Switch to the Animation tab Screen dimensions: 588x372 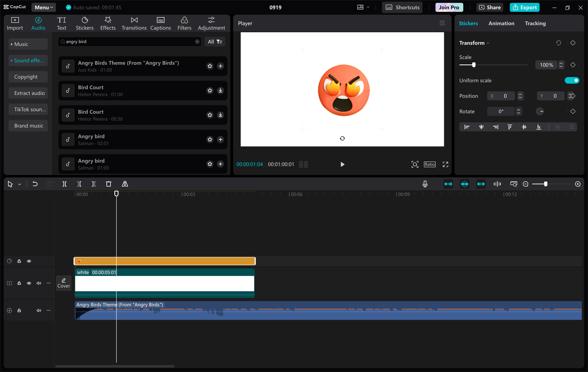click(501, 23)
